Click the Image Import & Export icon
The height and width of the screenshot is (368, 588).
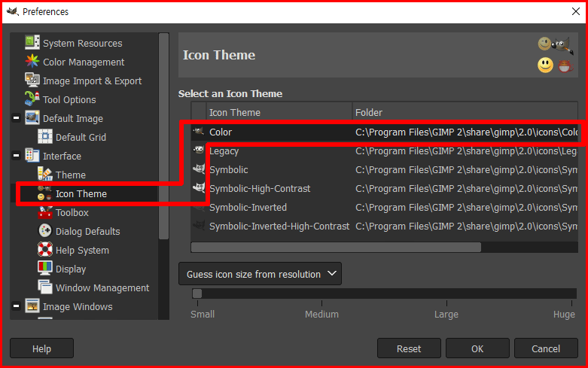point(32,81)
